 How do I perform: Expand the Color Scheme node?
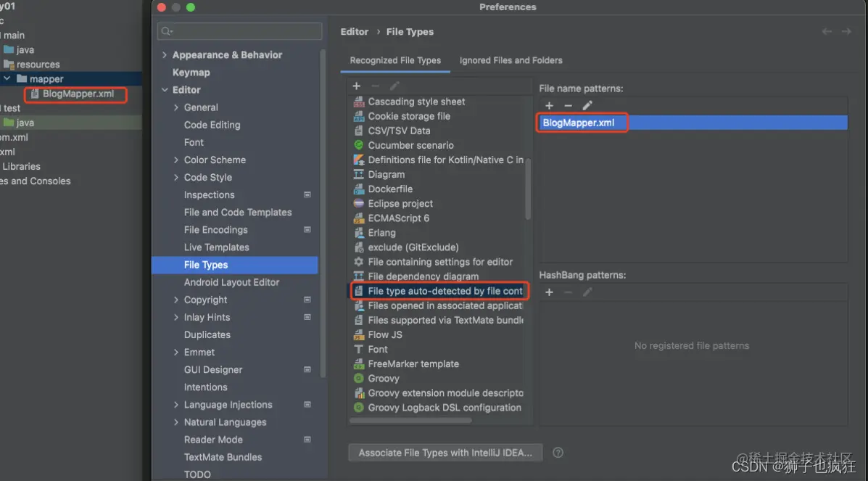[x=176, y=160]
